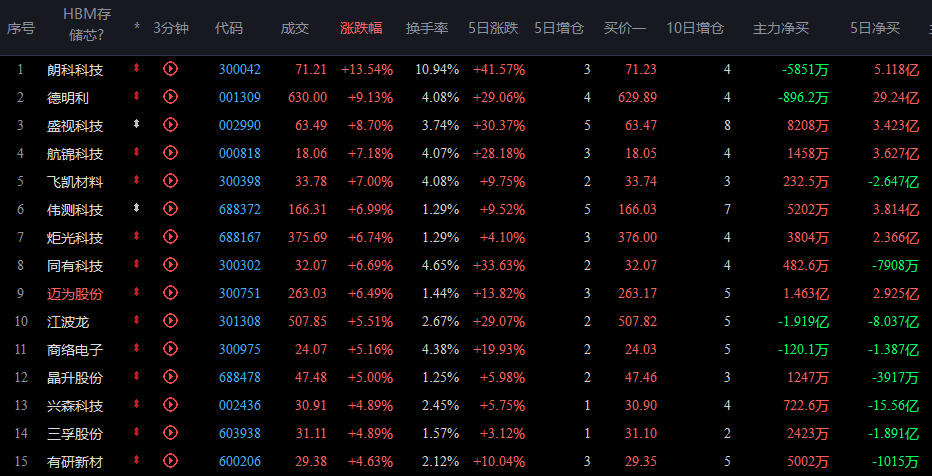The width and height of the screenshot is (932, 476).
Task: Click red marker icon beside 朗科科技
Action: click(137, 68)
